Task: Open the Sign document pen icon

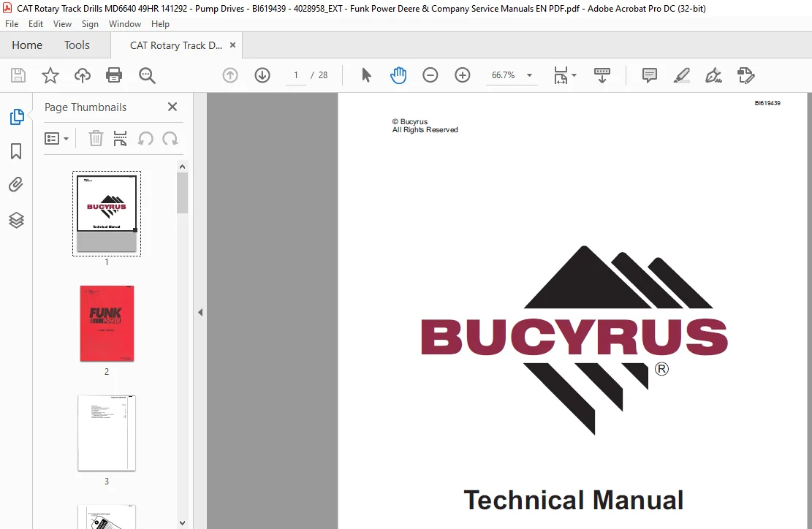Action: pos(713,75)
